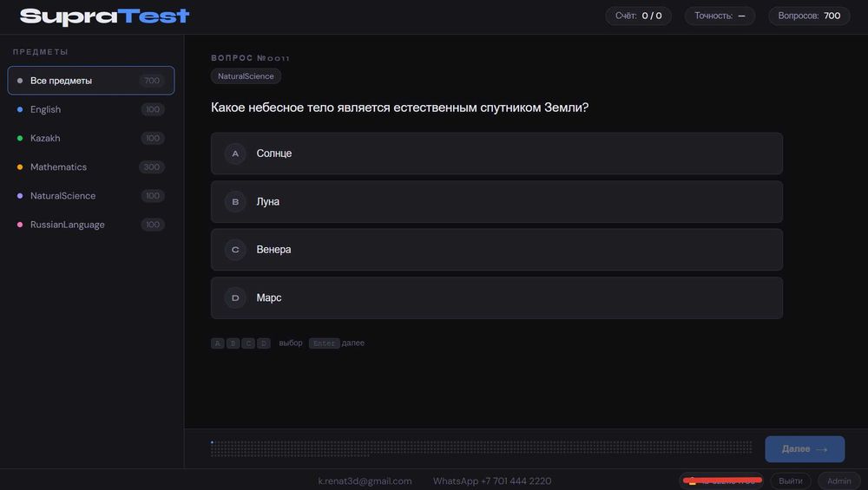Click the 700 count badge of Все предметы
This screenshot has height=490, width=868.
[152, 81]
